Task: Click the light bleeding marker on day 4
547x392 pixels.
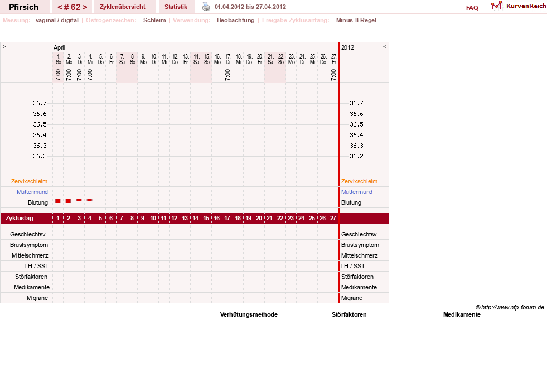Action: 90,200
